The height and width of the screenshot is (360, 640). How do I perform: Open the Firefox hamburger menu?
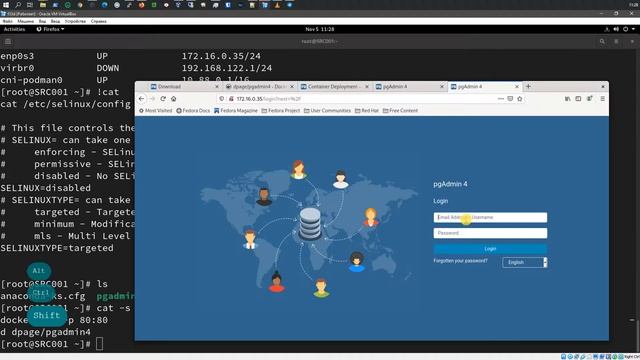[602, 99]
